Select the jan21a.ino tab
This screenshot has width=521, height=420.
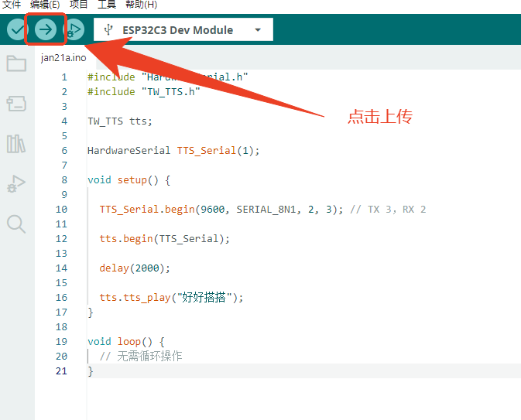point(63,58)
